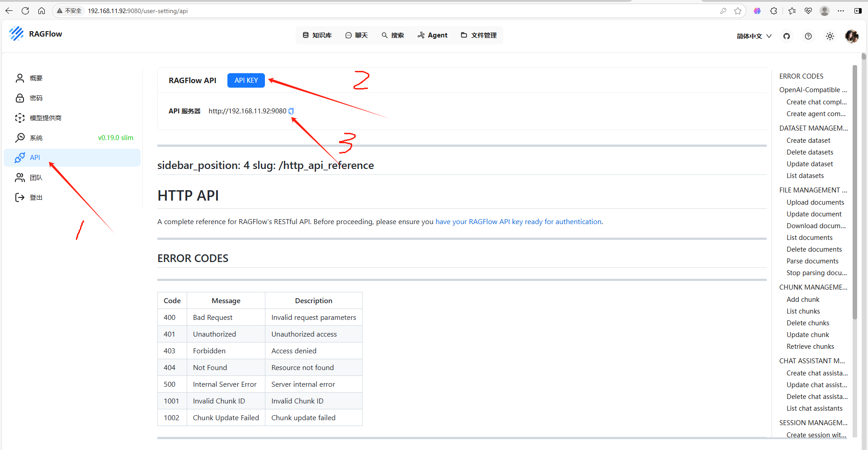
Task: Select 模型提供商 in settings sidebar
Action: tap(72, 118)
